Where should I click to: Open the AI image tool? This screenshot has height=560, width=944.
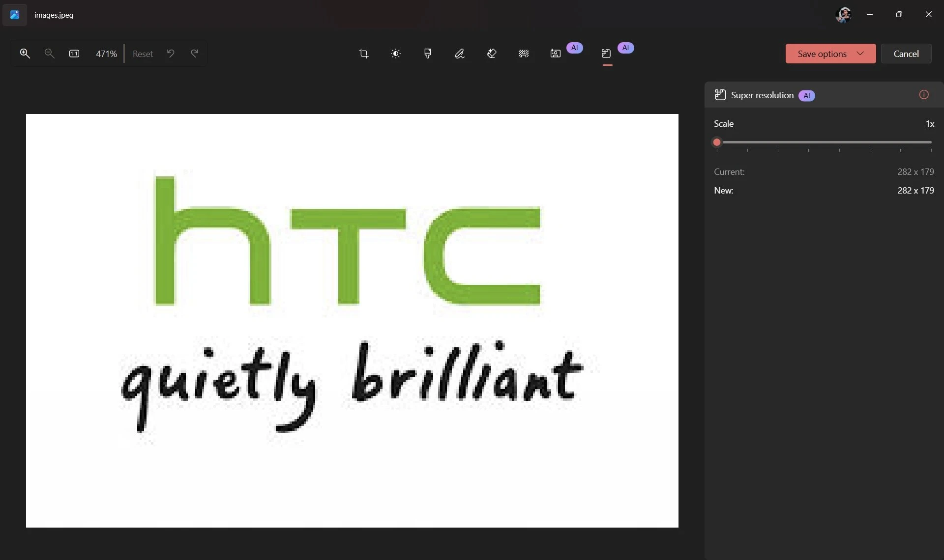556,54
